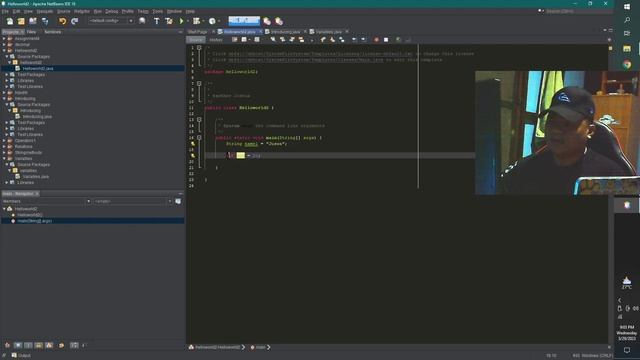The height and width of the screenshot is (360, 640).
Task: Click the Source view button
Action: [x=196, y=40]
